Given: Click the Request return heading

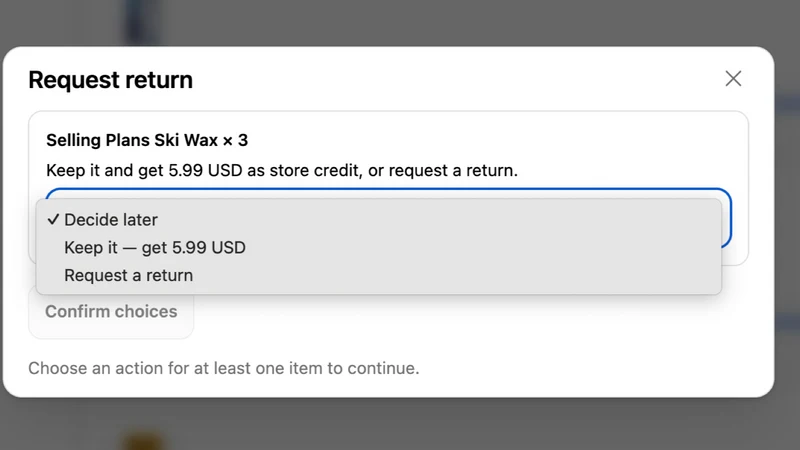Looking at the screenshot, I should click(111, 80).
